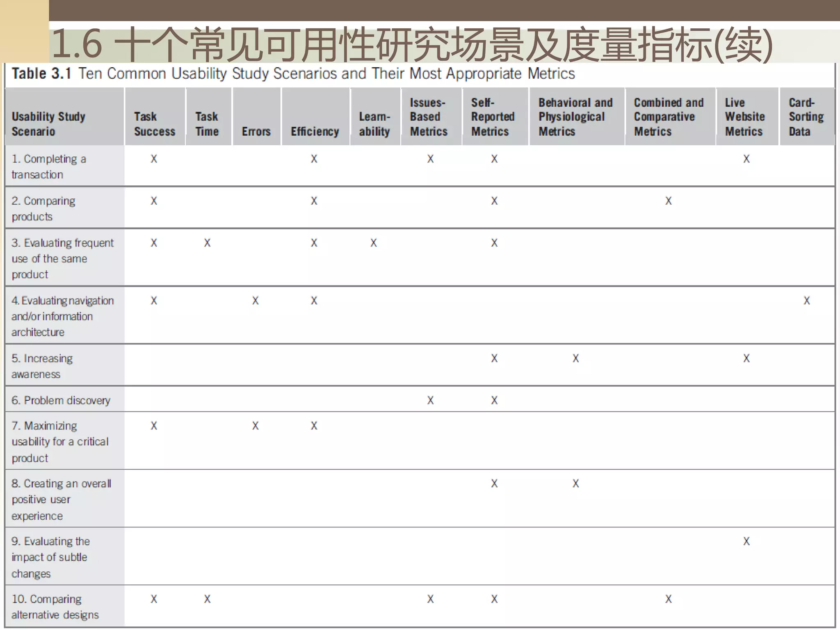Click Live Website X in Completing a transaction row

coord(746,159)
